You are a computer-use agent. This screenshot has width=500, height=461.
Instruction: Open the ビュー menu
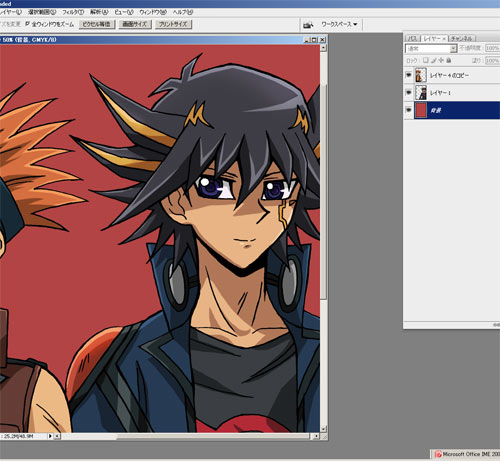[124, 12]
